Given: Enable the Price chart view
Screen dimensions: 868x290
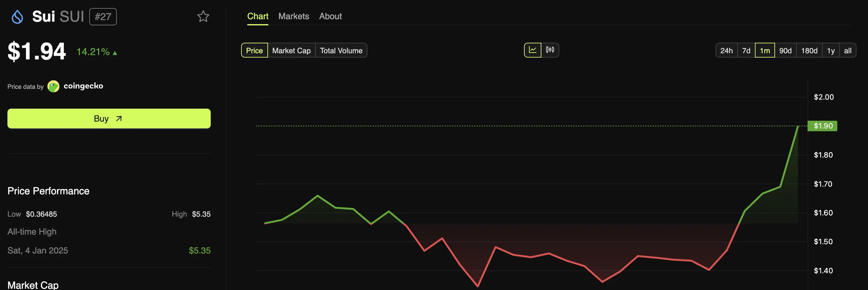Looking at the screenshot, I should click(254, 50).
